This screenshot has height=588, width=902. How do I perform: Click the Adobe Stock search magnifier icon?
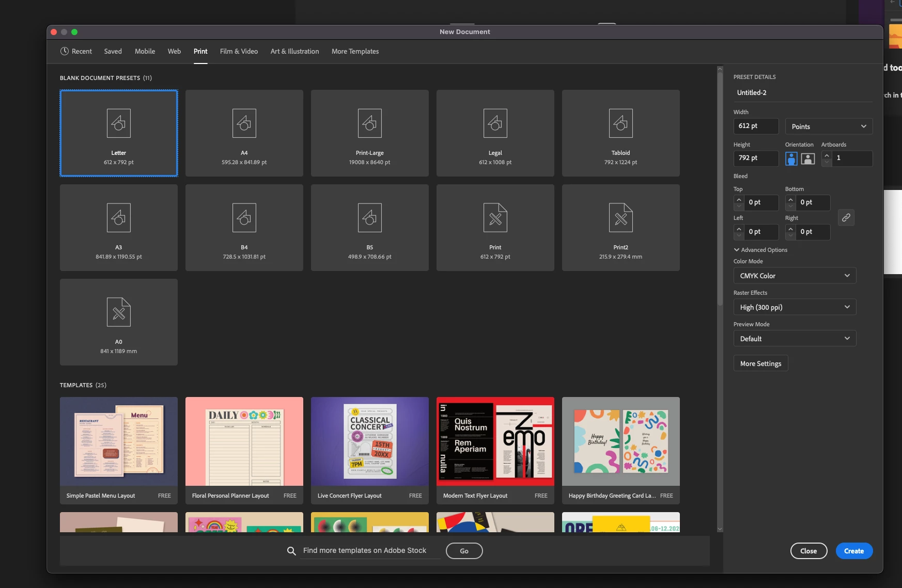[x=291, y=551]
